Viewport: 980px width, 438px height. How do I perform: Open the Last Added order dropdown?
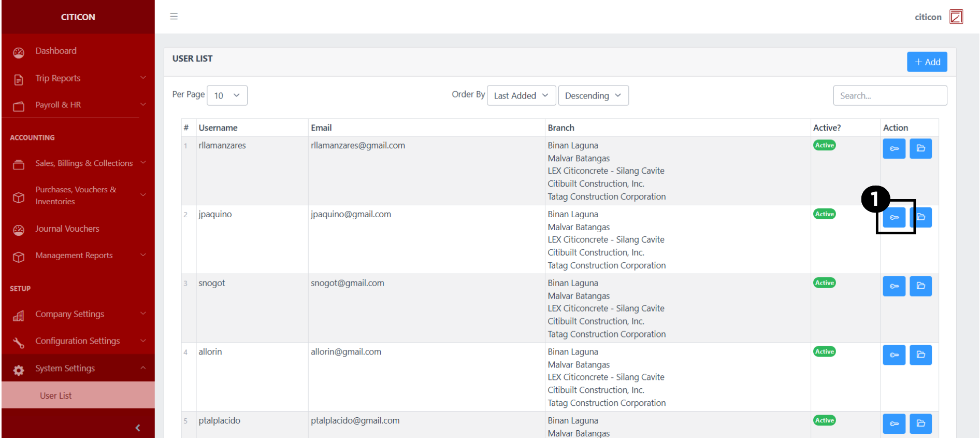tap(521, 95)
